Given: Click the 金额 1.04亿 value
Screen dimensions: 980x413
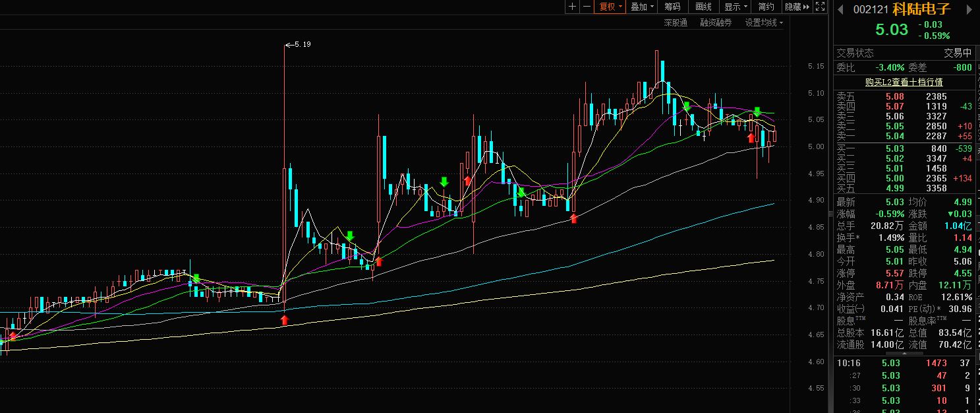Looking at the screenshot, I should (957, 226).
